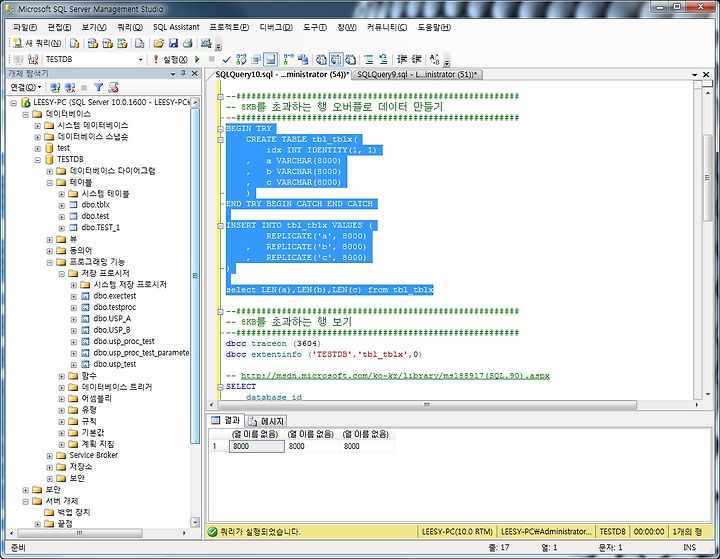Open the 도움말 (Help) menu
Image resolution: width=720 pixels, height=559 pixels.
[x=434, y=27]
